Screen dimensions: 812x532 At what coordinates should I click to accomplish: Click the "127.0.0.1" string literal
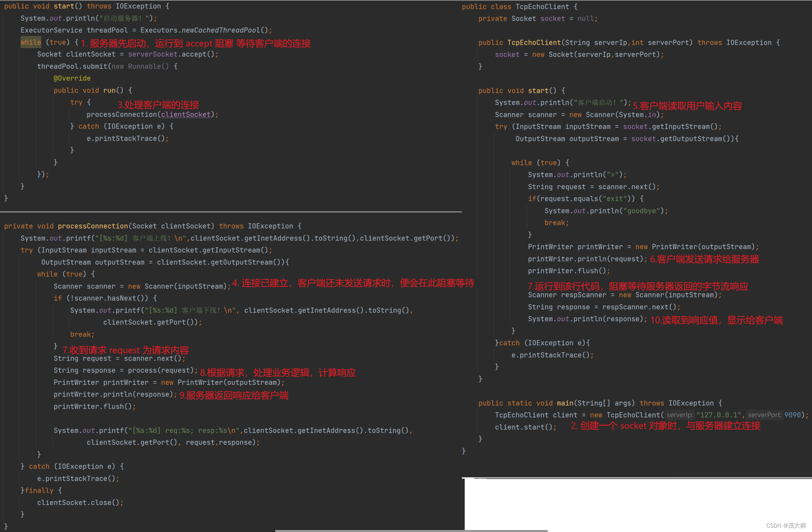[x=718, y=415]
